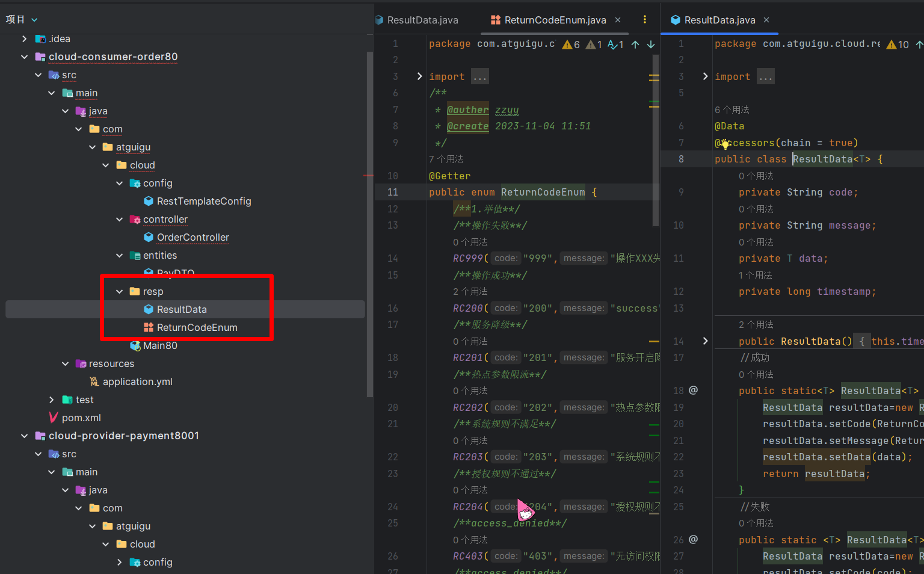
Task: Expand folded imports in right ResultData editor
Action: (705, 76)
